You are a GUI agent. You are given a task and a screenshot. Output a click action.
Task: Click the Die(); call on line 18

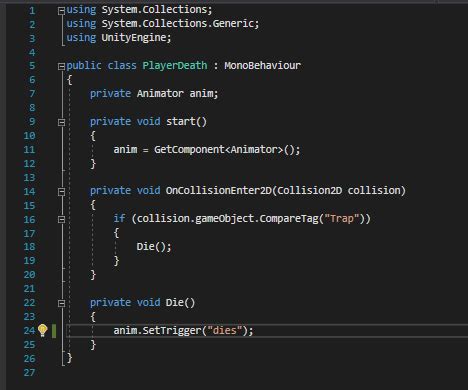pos(154,247)
